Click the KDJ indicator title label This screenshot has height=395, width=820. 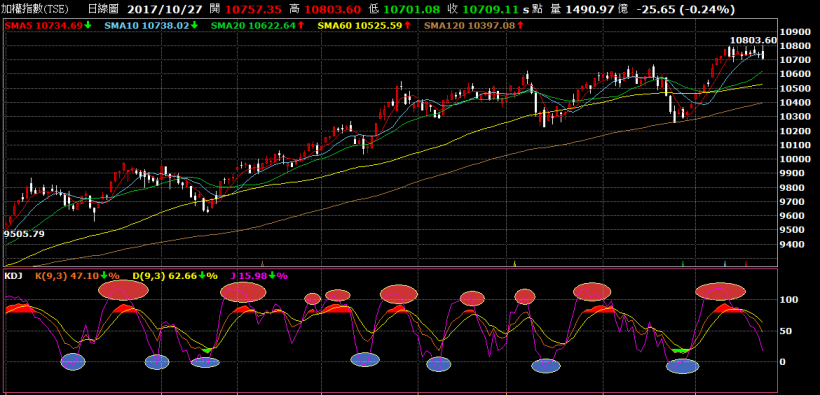point(13,276)
